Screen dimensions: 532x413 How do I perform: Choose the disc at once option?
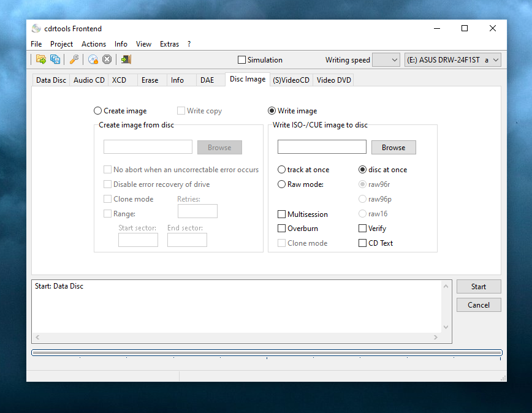pyautogui.click(x=362, y=170)
